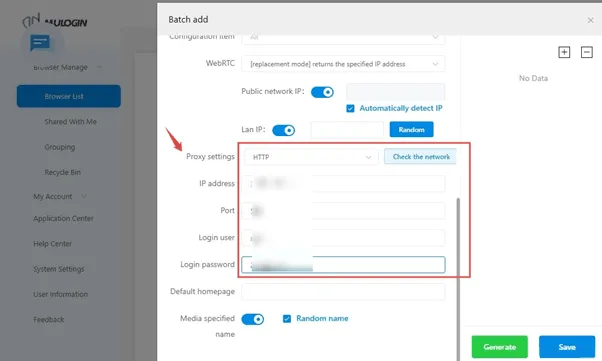The width and height of the screenshot is (602, 361).
Task: Click Check the network button
Action: pos(421,157)
